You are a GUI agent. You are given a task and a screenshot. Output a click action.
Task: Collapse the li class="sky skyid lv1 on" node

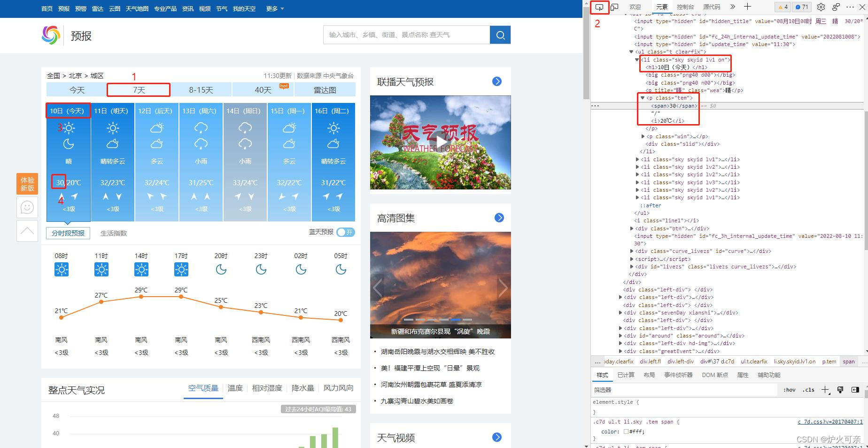coord(637,60)
